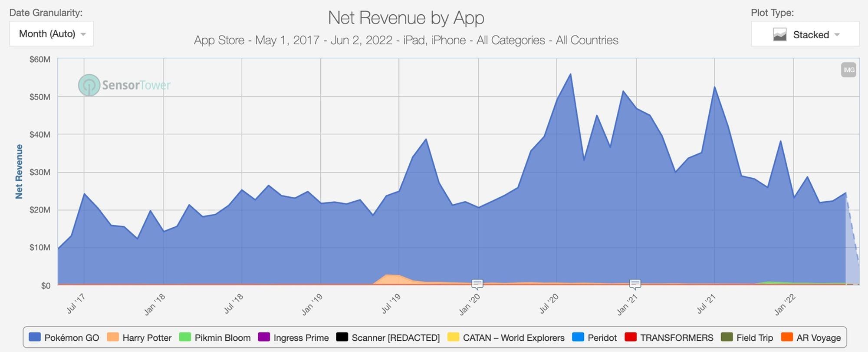868x352 pixels.
Task: Click the AR Voyage orange legend swatch
Action: [x=787, y=337]
